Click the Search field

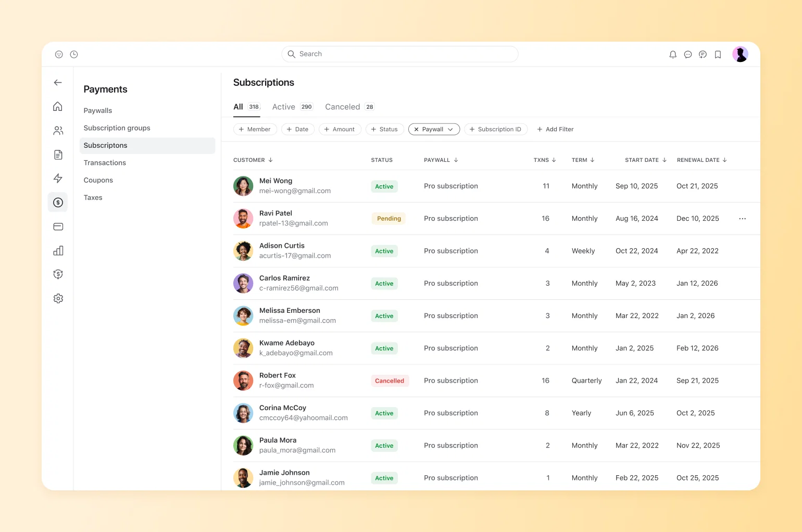pos(399,54)
